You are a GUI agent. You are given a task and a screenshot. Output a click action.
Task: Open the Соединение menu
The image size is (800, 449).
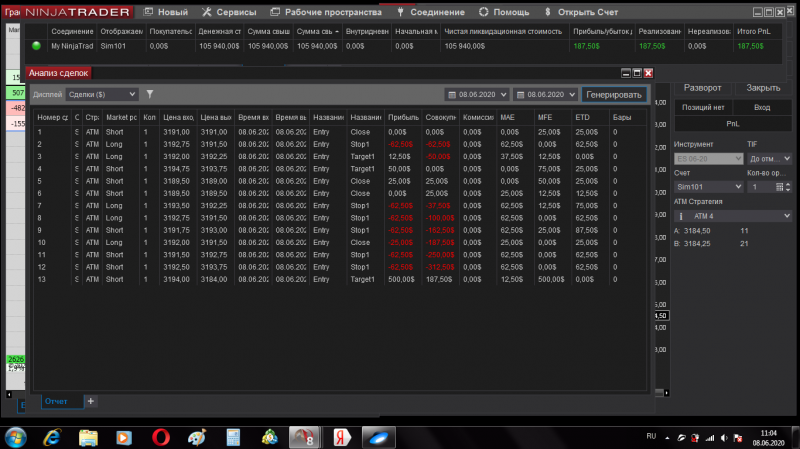click(x=431, y=12)
